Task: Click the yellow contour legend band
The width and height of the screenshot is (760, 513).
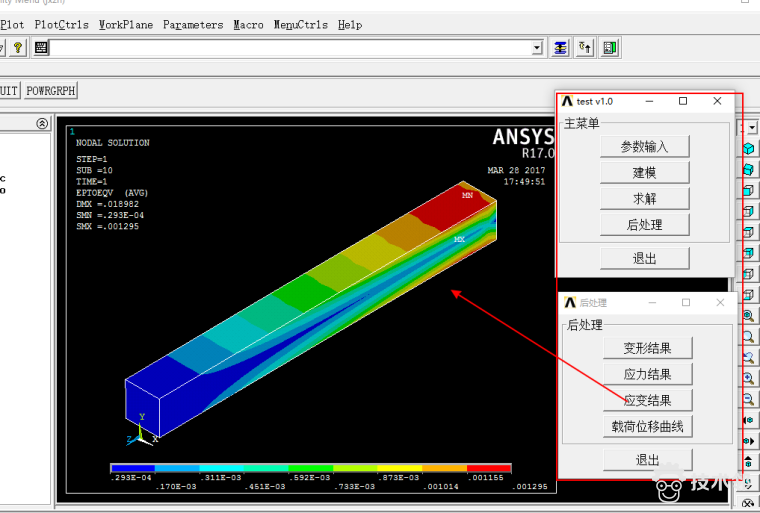Action: [399, 468]
